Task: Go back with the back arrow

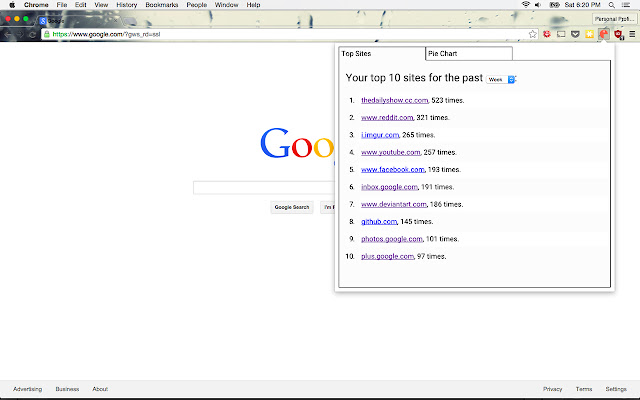Action: click(8, 34)
